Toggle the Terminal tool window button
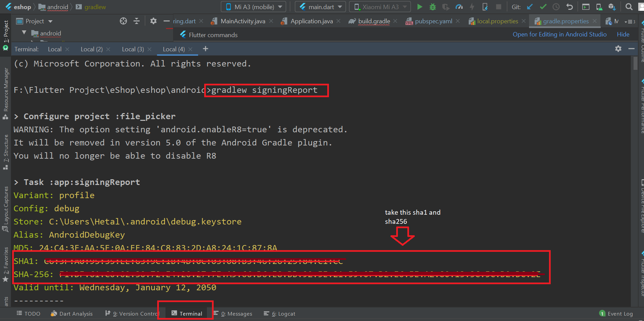Image resolution: width=644 pixels, height=321 pixels. pos(187,314)
